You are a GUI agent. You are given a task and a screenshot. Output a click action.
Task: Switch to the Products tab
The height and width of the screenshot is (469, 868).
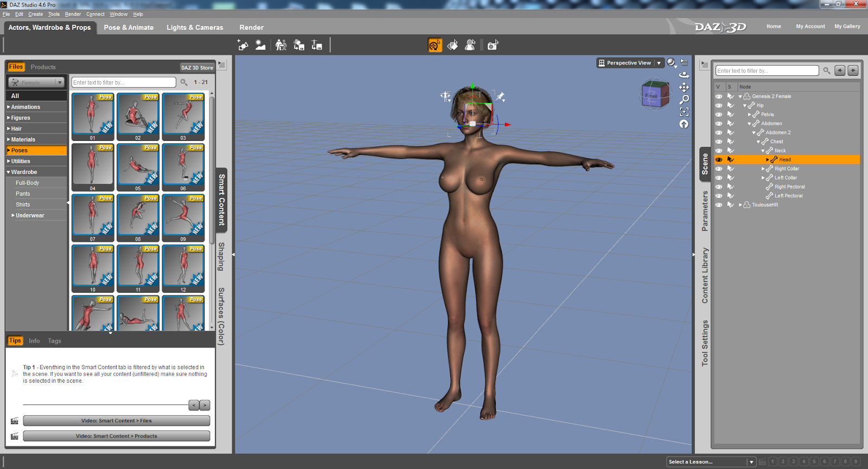coord(43,67)
